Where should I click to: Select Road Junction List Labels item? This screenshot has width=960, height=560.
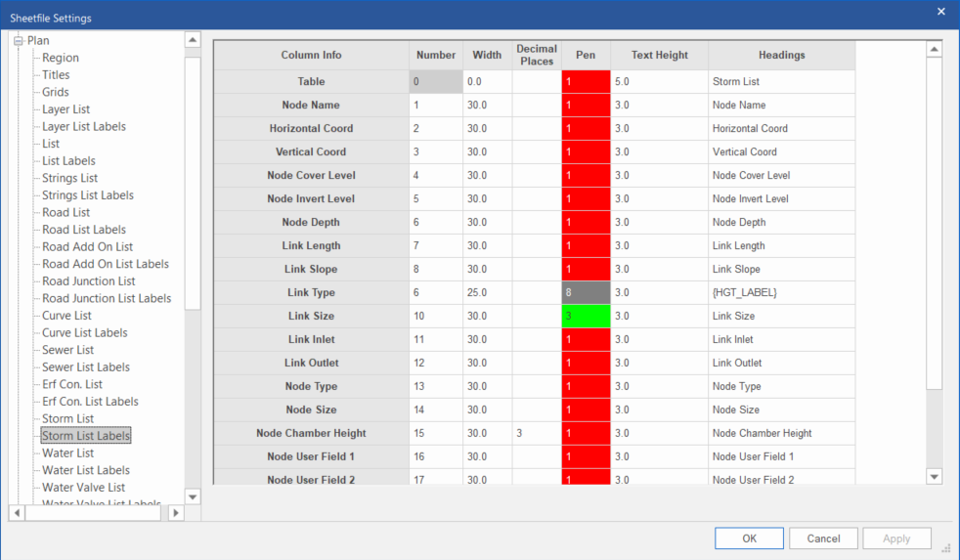pyautogui.click(x=106, y=298)
